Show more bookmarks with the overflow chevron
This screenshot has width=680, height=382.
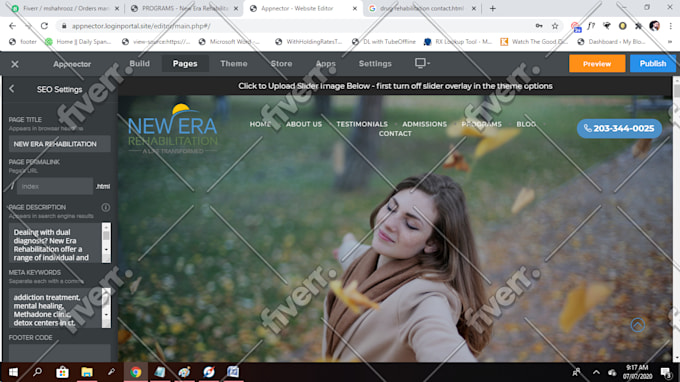670,42
